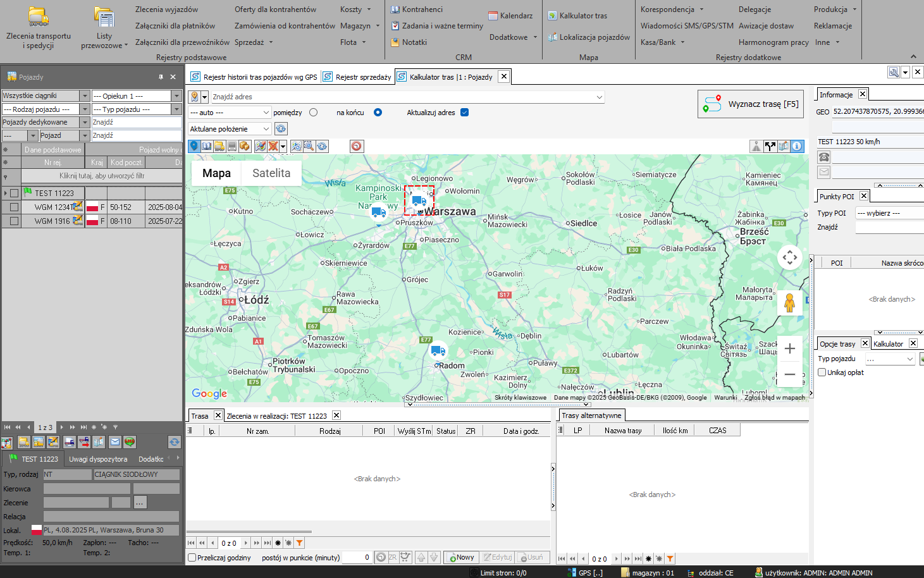Click the refresh icon beside Aktulane położenie

tap(281, 129)
